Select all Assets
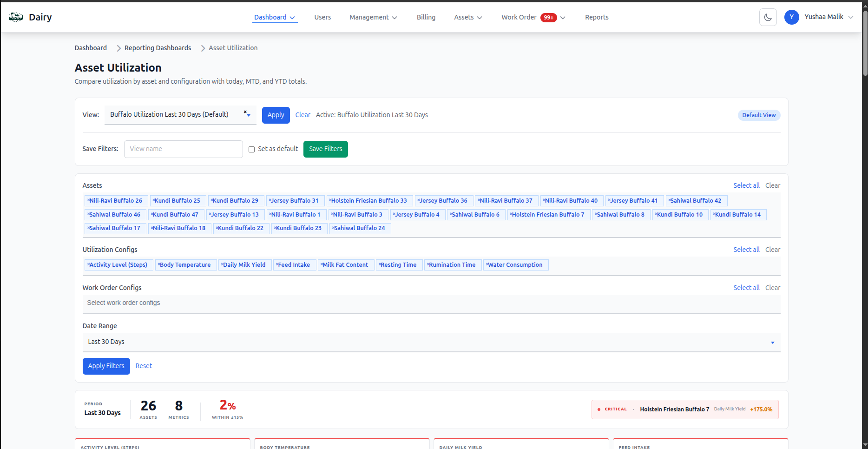Viewport: 868px width, 449px height. 746,185
